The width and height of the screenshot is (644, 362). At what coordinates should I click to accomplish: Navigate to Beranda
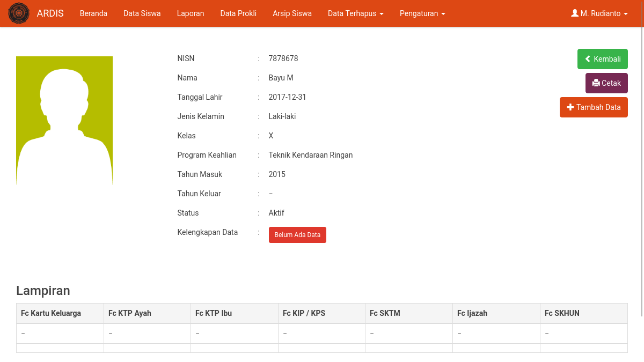(x=93, y=13)
